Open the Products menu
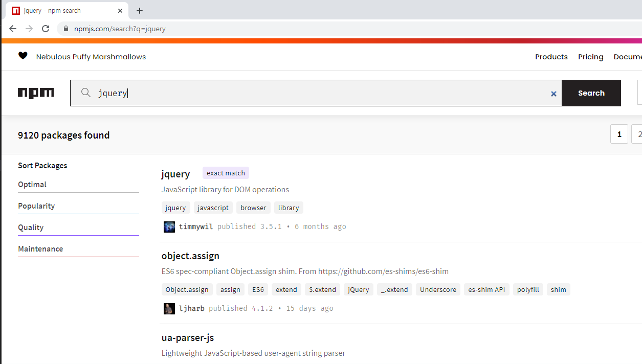 551,57
